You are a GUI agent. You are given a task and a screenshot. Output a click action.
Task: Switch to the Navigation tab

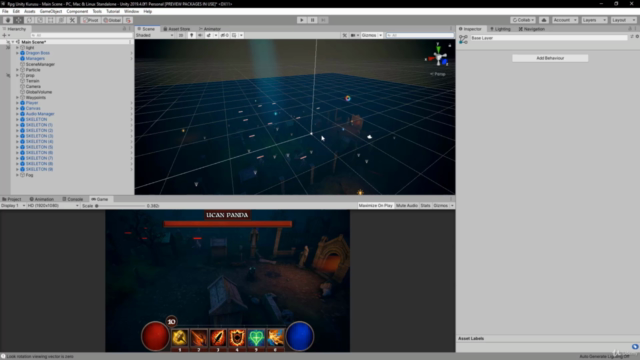[x=531, y=29]
